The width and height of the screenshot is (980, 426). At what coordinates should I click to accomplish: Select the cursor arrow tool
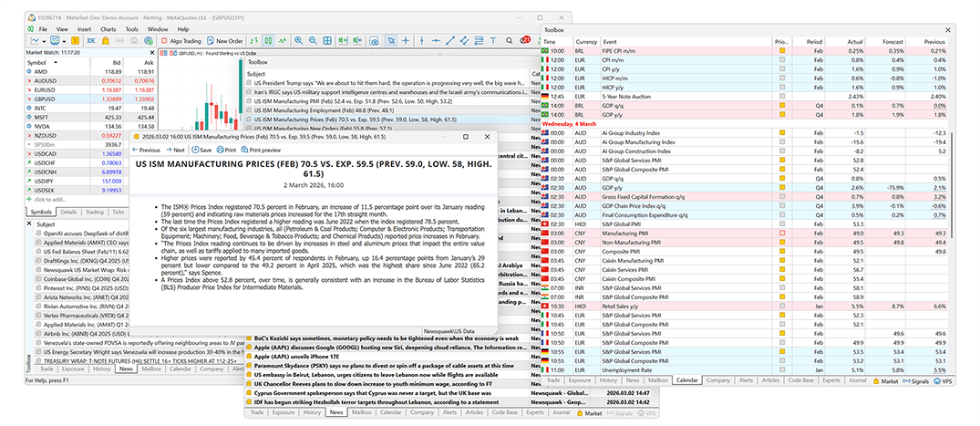click(391, 41)
